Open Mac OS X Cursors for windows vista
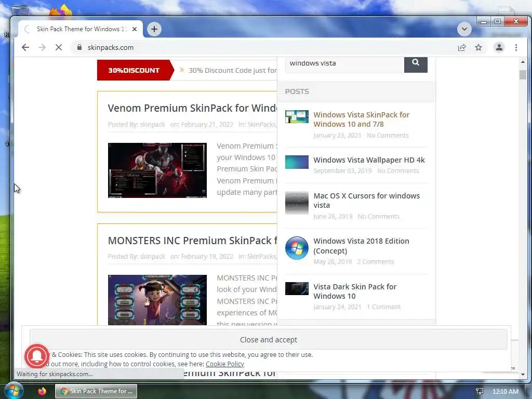 [366, 201]
